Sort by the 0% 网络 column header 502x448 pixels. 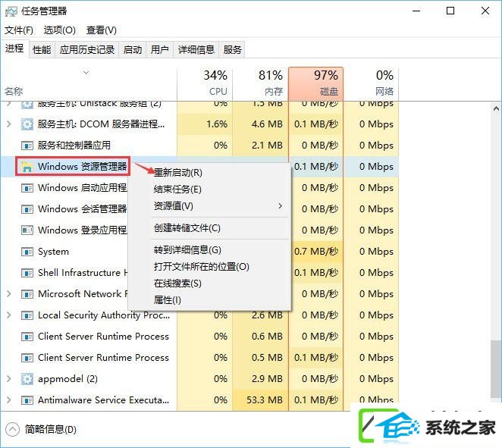coord(371,83)
